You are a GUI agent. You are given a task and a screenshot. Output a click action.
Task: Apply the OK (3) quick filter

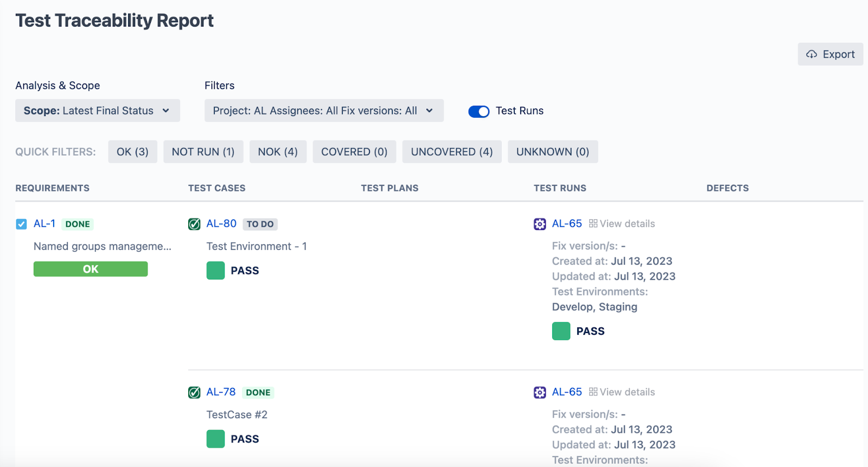click(132, 152)
